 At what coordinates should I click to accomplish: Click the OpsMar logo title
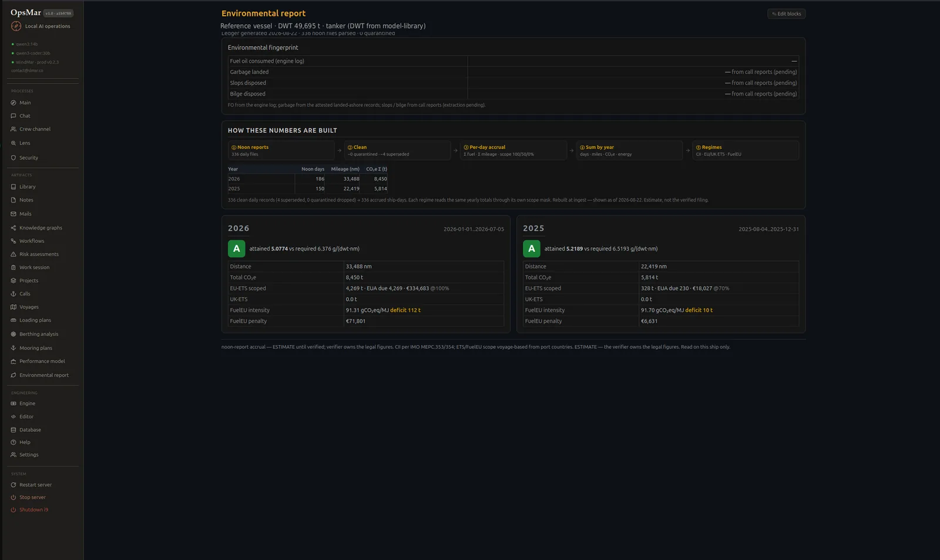pyautogui.click(x=26, y=12)
